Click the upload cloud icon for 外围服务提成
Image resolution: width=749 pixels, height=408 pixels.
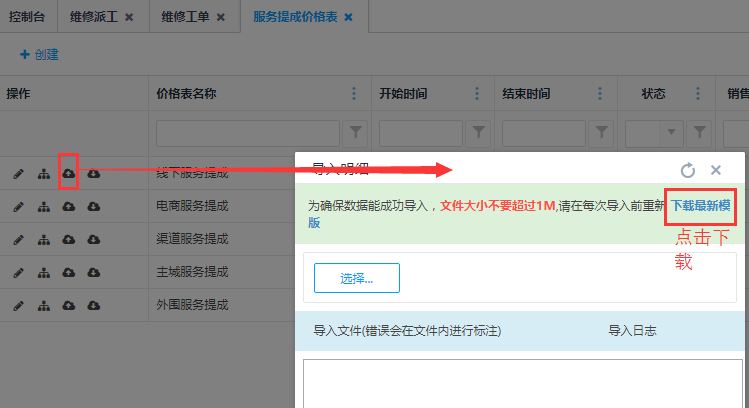68,306
